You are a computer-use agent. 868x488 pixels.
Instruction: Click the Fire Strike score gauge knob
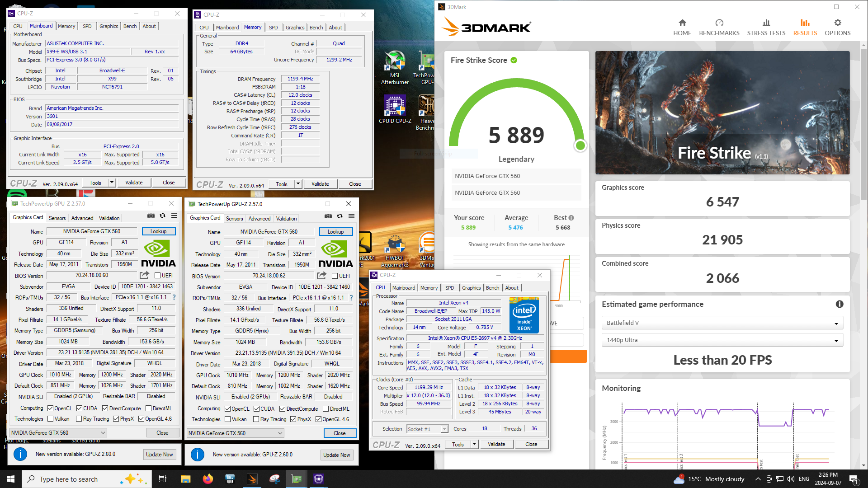pos(580,145)
